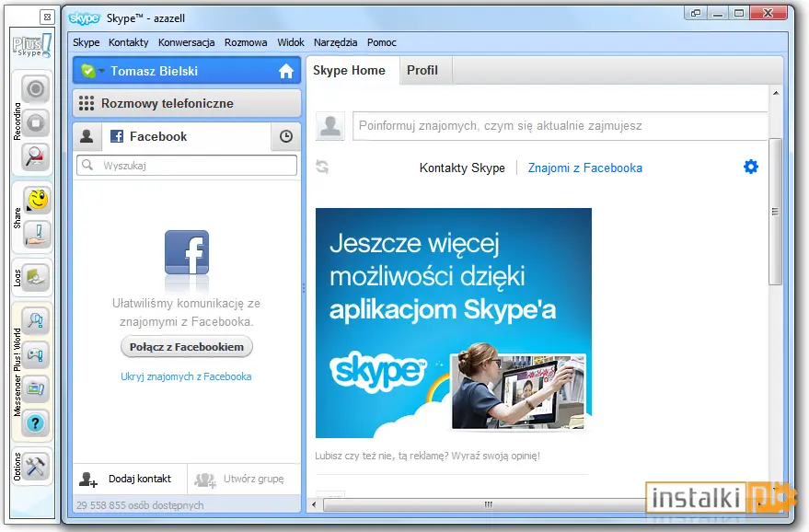Click the horizontal scrollbar thumb

[x=488, y=504]
